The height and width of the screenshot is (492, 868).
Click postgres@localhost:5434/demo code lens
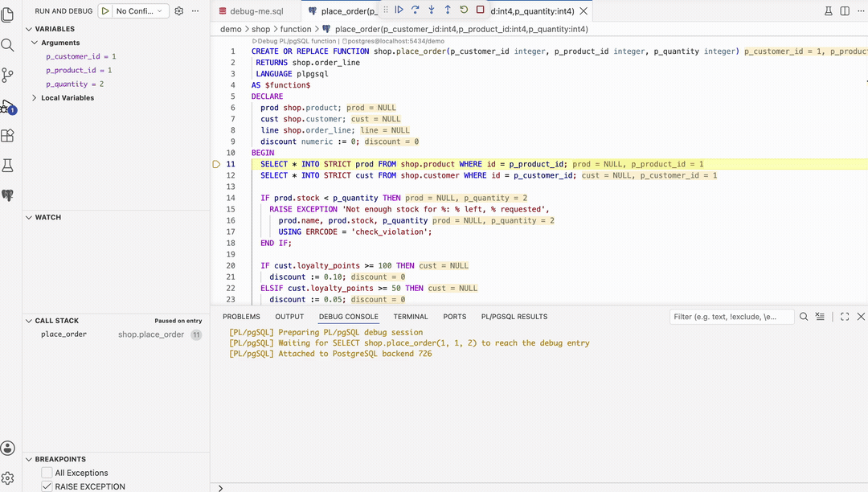[393, 41]
